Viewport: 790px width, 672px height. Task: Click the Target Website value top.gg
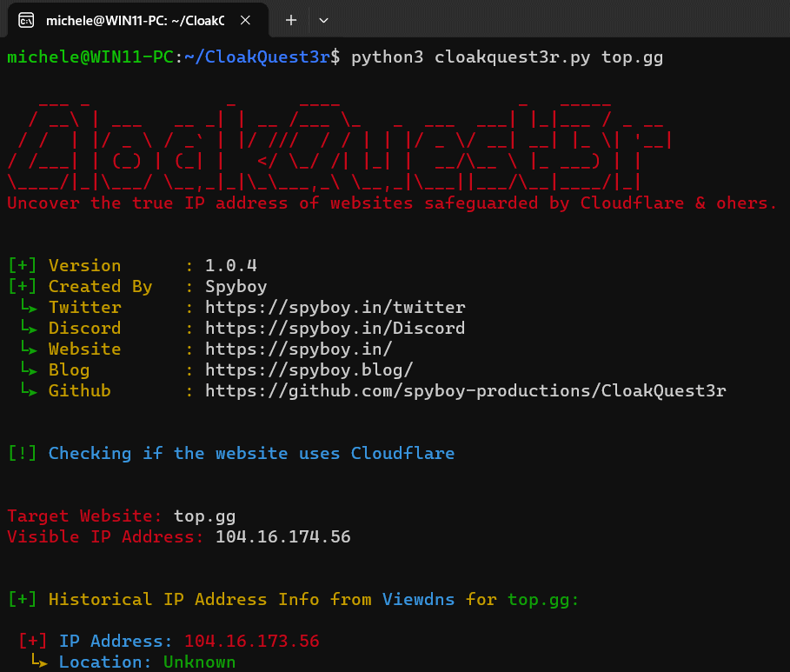(x=204, y=516)
